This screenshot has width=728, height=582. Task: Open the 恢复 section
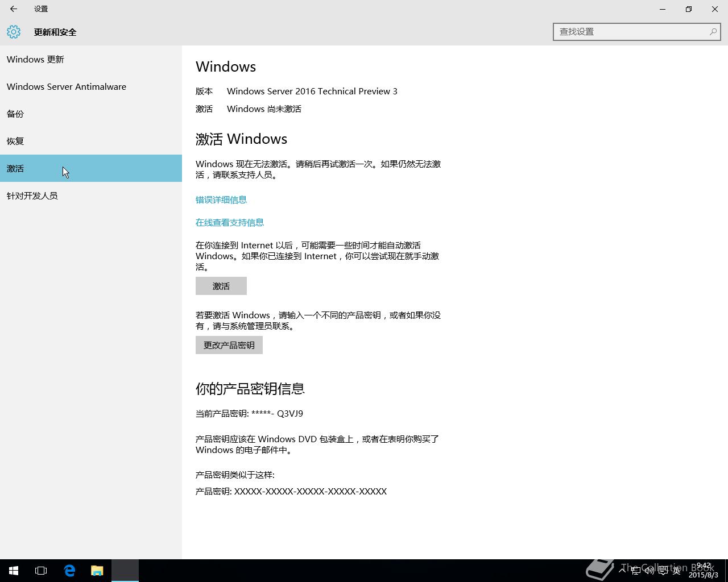[x=91, y=141]
